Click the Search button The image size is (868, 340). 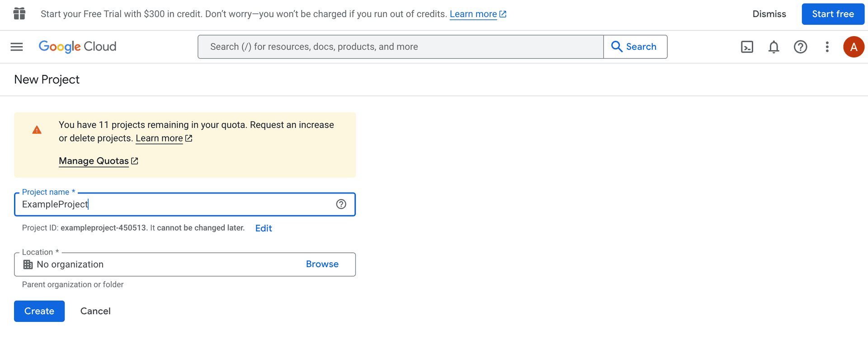[635, 47]
